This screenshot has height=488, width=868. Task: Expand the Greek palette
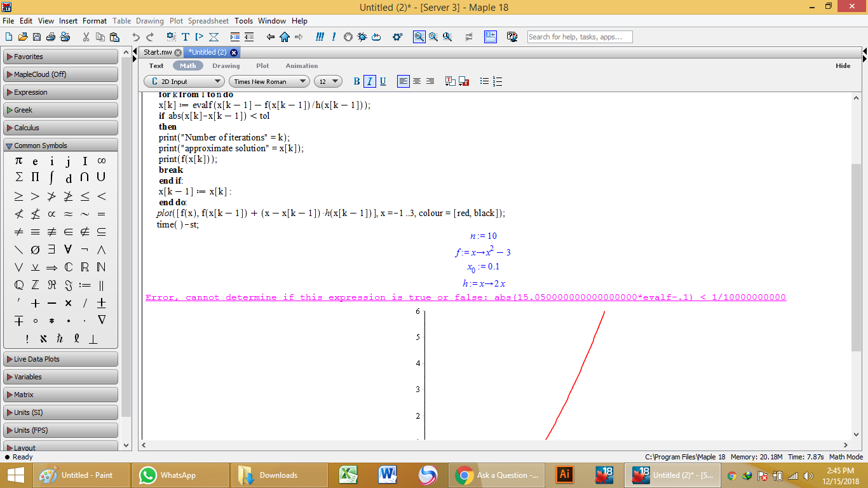[x=60, y=110]
